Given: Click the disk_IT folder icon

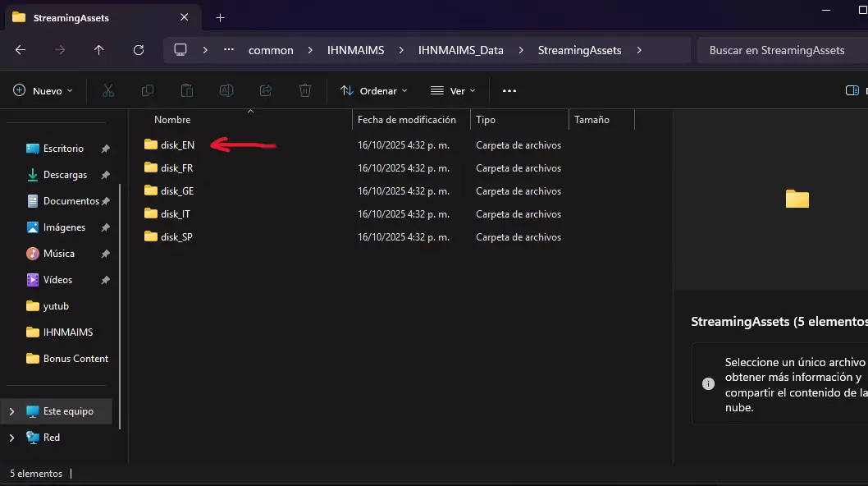Looking at the screenshot, I should 151,213.
